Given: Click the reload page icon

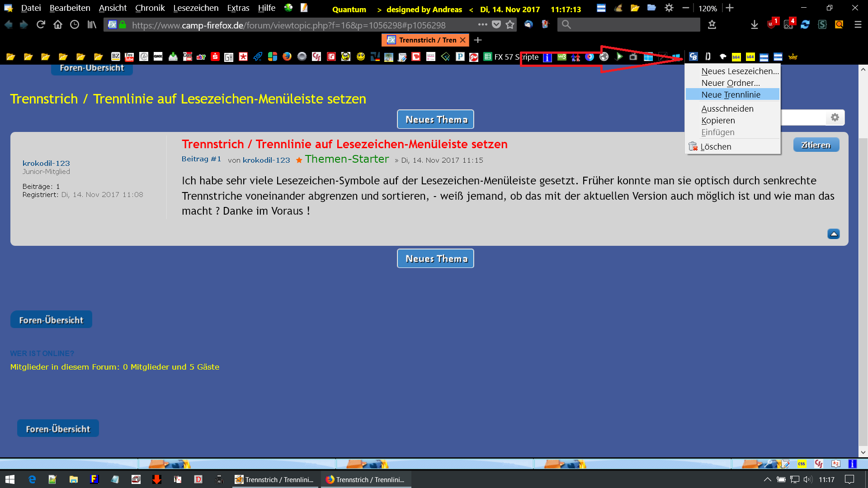Looking at the screenshot, I should click(41, 25).
